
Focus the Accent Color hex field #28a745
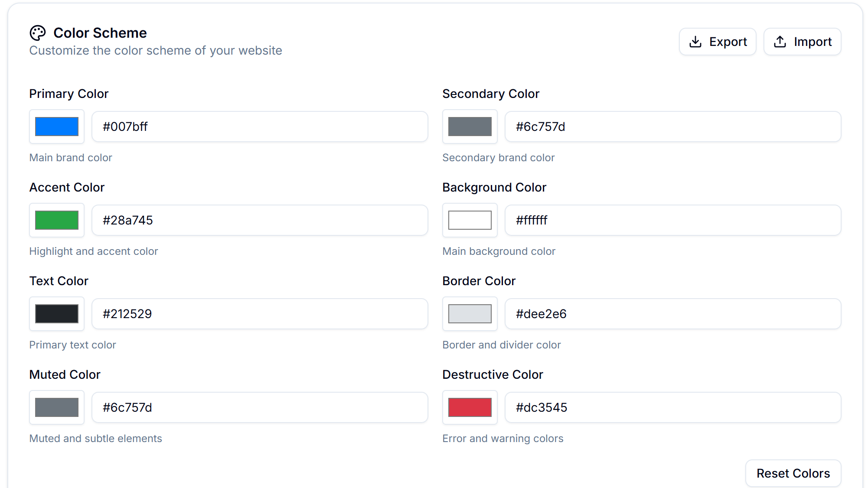point(260,220)
